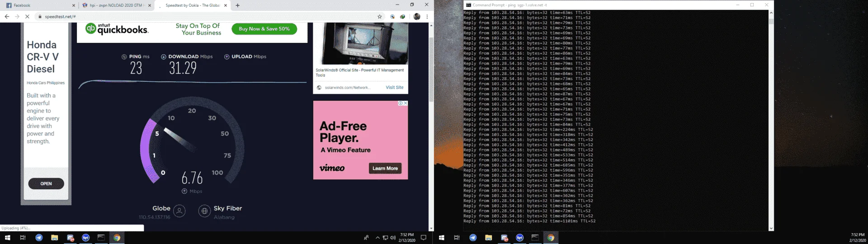This screenshot has height=244, width=868.
Task: Click the Chrome profile avatar
Action: click(x=417, y=16)
